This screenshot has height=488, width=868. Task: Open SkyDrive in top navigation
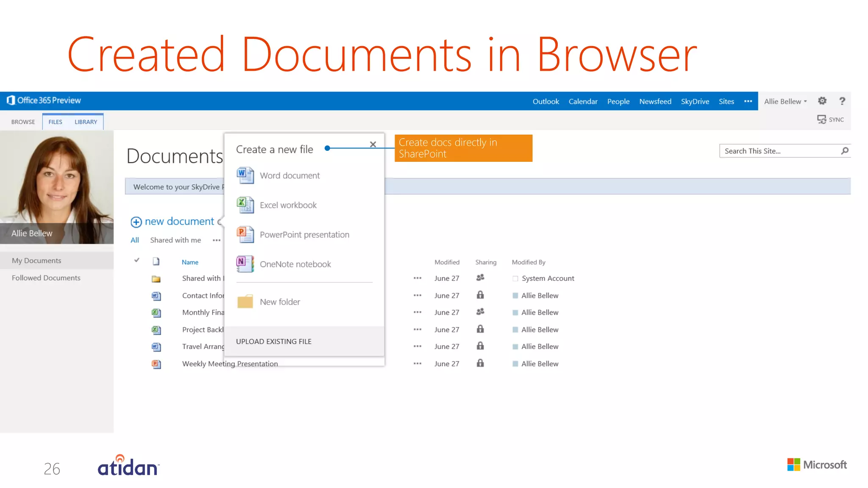click(695, 101)
